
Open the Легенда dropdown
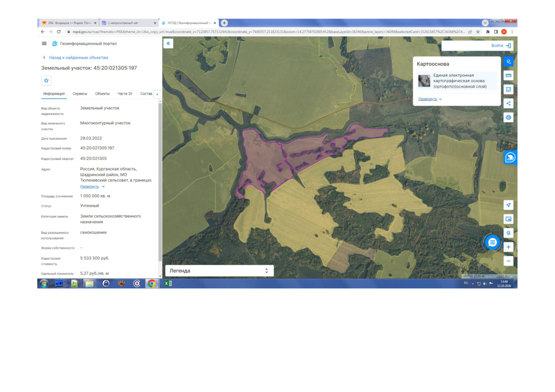pos(220,271)
